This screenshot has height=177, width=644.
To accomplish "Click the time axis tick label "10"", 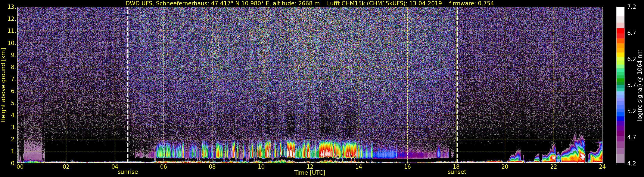I will coord(261,167).
